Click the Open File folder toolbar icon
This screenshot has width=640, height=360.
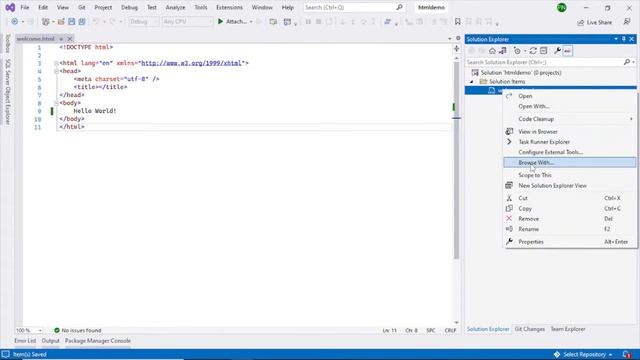tap(61, 22)
